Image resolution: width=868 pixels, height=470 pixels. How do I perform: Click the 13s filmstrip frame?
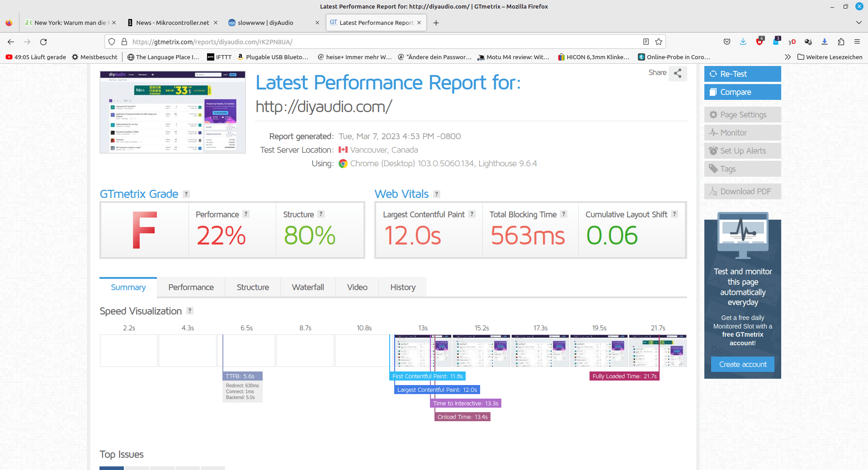(423, 351)
